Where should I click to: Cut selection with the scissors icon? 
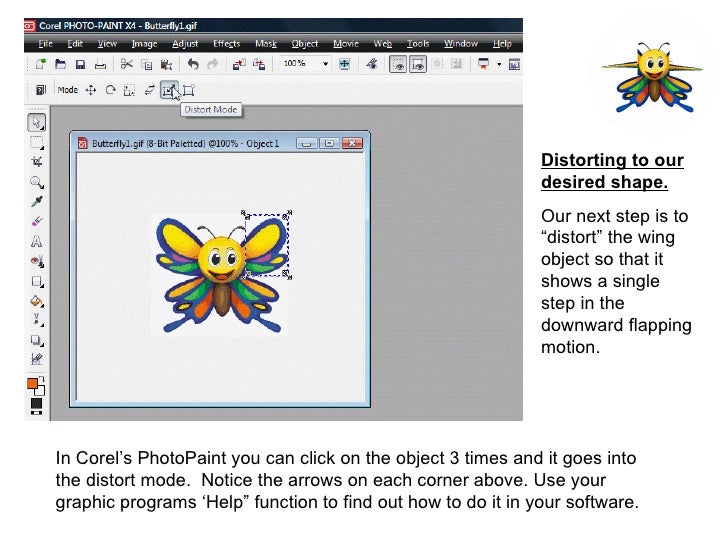click(126, 64)
